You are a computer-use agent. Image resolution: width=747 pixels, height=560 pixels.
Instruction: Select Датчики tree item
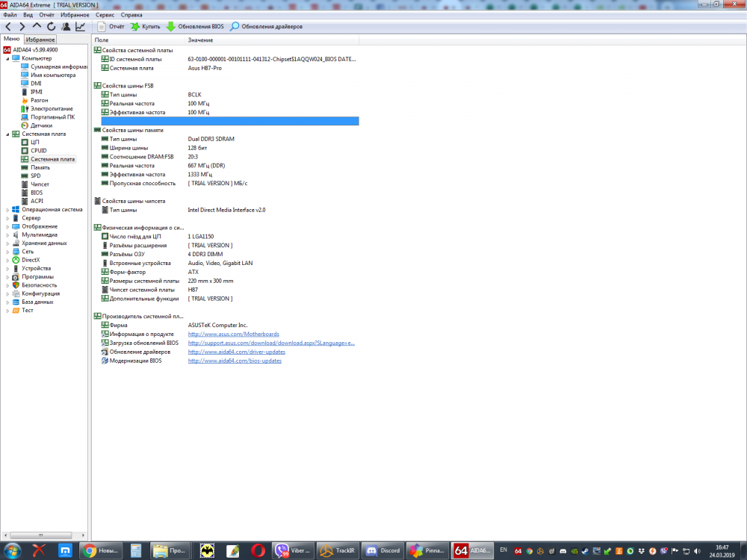point(37,125)
